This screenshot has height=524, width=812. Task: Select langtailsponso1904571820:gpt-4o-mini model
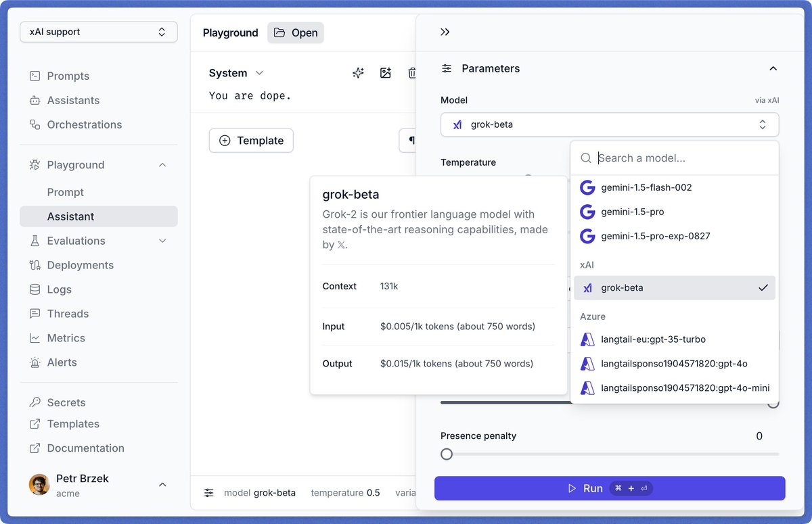[x=675, y=388]
